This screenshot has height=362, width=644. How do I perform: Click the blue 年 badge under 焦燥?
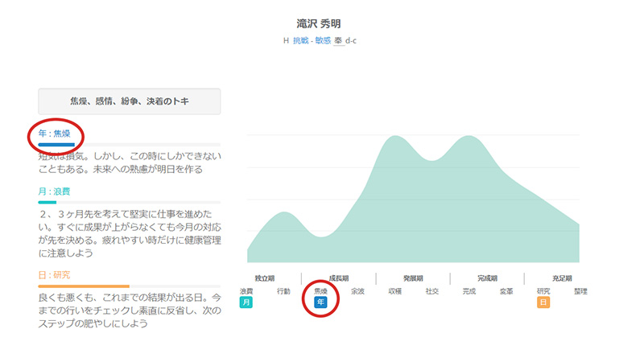pos(320,302)
